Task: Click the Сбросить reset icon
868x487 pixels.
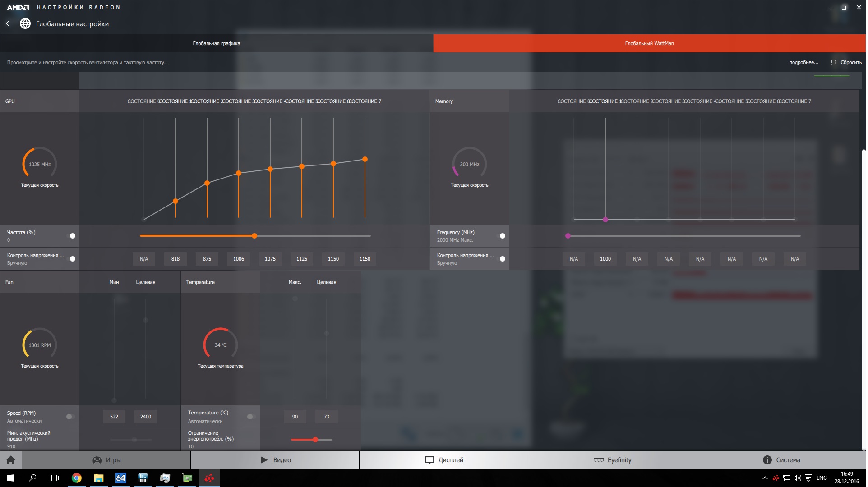Action: [x=833, y=62]
